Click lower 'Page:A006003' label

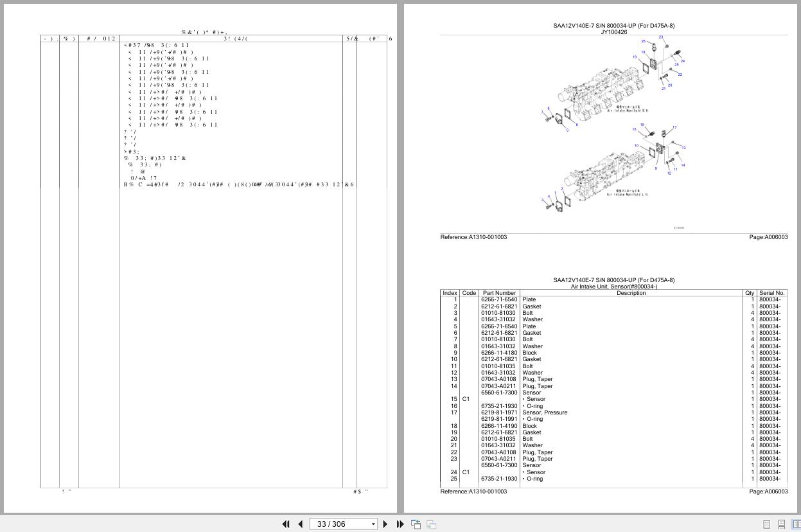coord(768,492)
